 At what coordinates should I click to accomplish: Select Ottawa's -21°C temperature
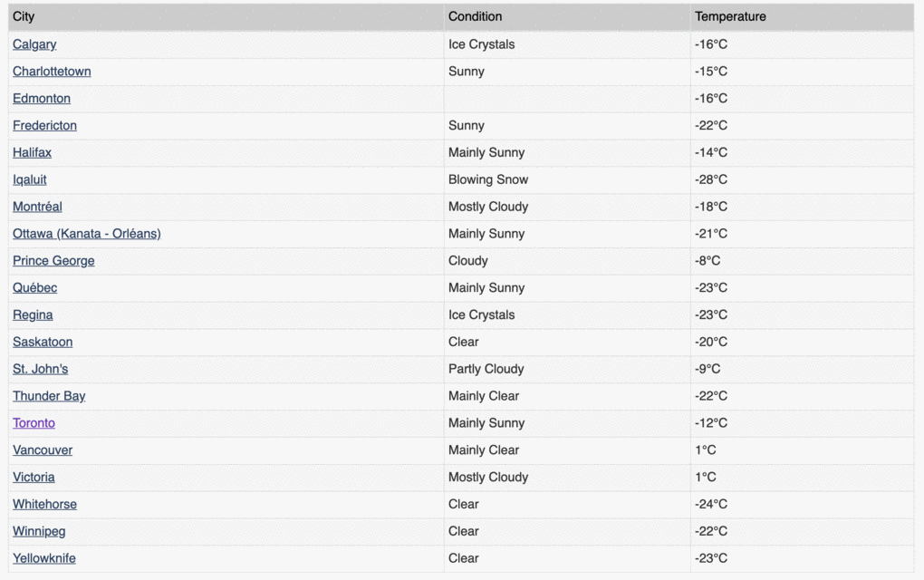[711, 234]
